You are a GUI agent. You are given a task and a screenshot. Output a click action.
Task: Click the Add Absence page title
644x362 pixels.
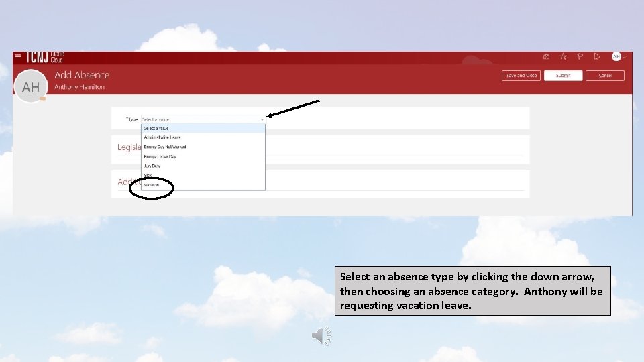point(82,75)
